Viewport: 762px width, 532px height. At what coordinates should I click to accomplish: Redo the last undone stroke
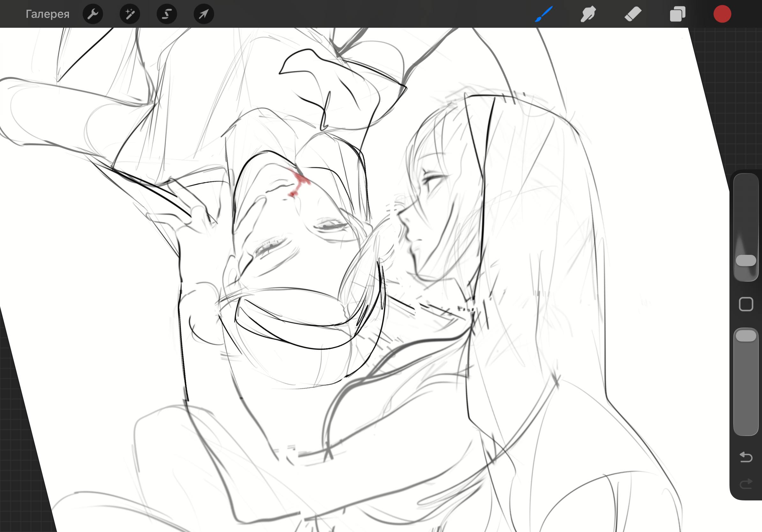746,484
